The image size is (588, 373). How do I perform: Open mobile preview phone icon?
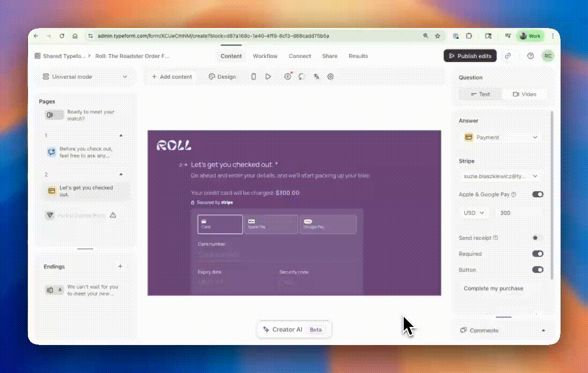(254, 77)
